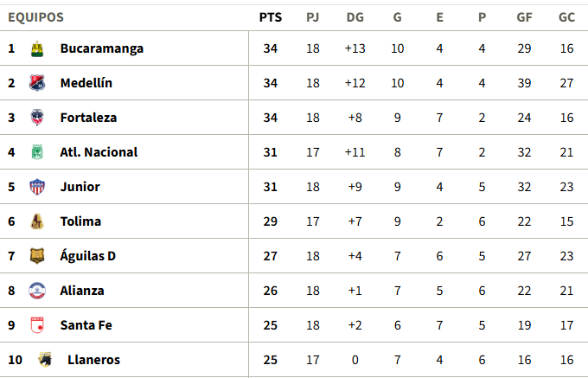Select the PJ column header
588x378 pixels.
(312, 16)
